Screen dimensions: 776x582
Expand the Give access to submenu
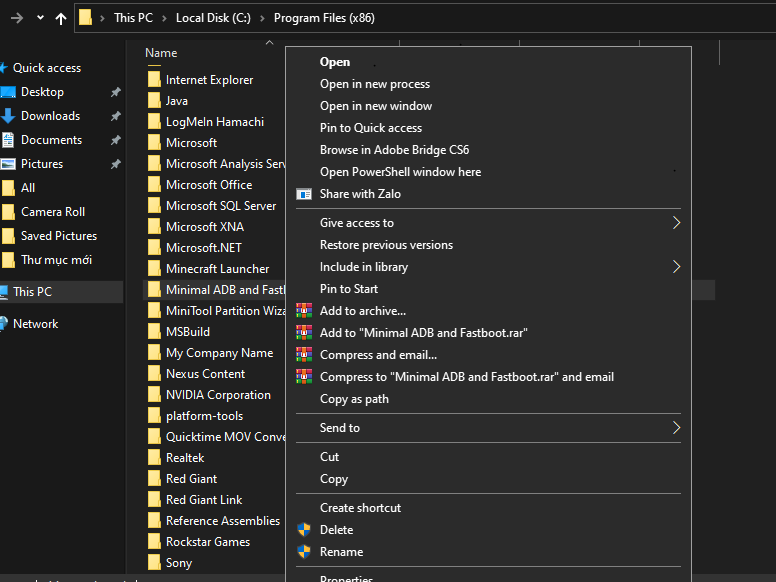coord(676,223)
